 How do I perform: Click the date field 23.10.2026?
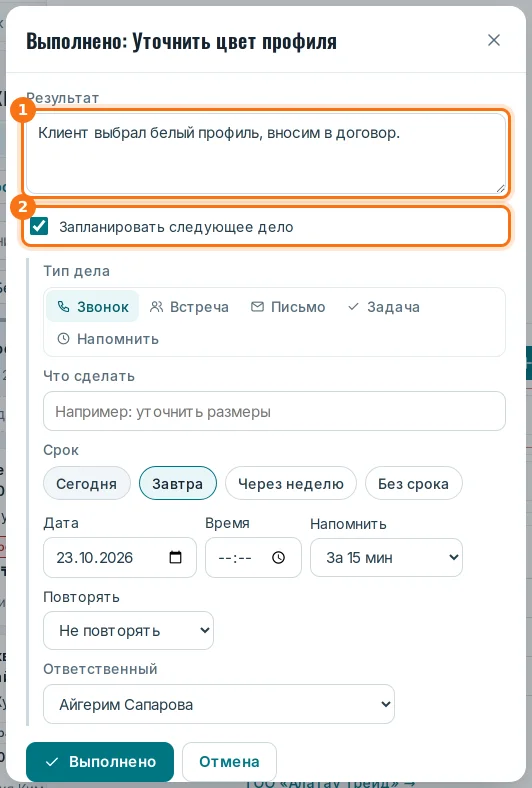(120, 557)
